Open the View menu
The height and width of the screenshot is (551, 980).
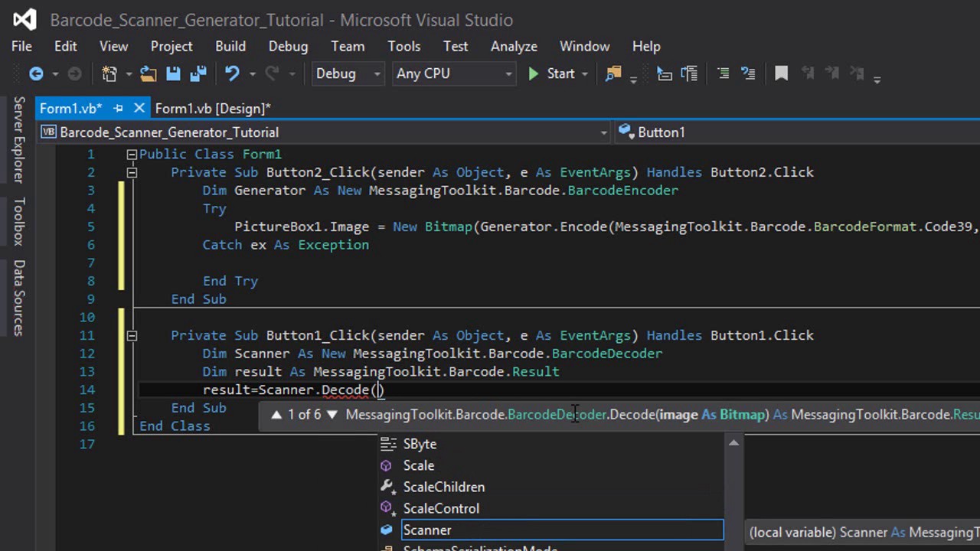[113, 47]
